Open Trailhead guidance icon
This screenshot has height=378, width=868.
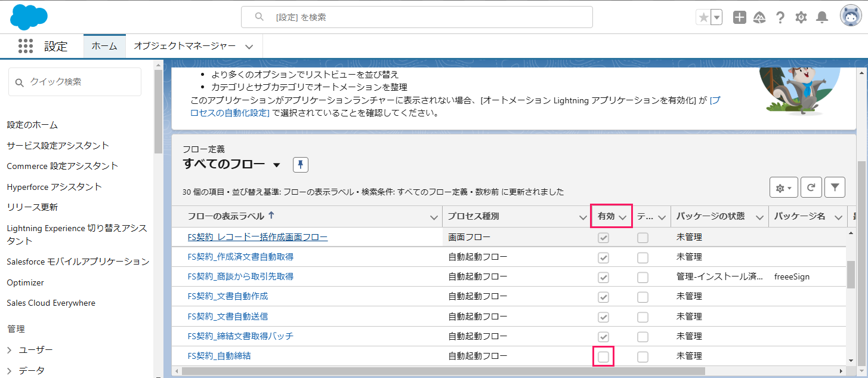point(760,17)
